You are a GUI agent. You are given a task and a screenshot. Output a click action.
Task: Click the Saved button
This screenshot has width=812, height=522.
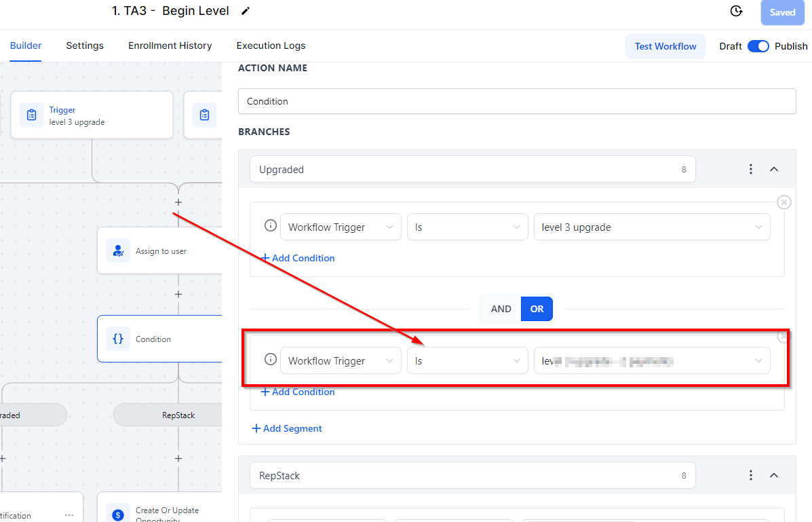pos(782,12)
